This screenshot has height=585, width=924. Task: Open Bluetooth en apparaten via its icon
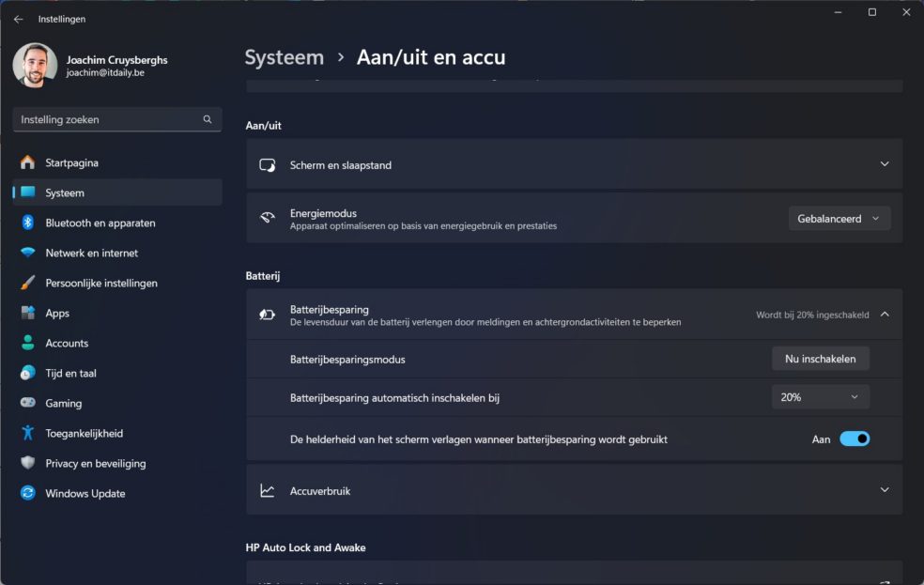tap(28, 223)
